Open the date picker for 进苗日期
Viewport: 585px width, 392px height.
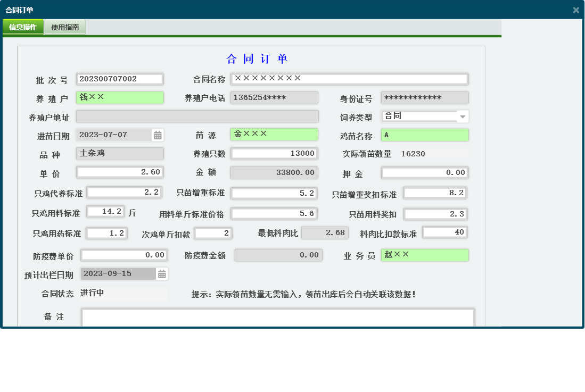158,135
